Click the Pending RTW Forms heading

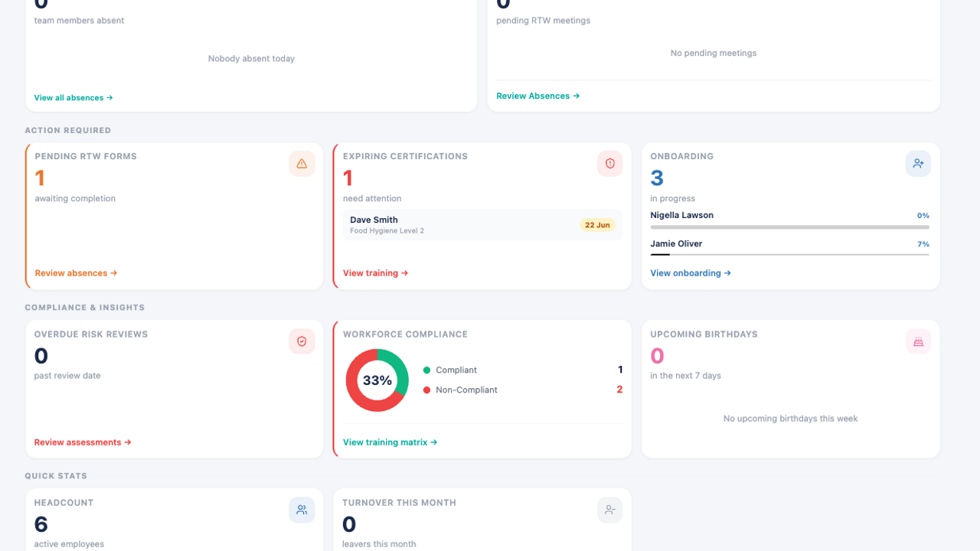(x=86, y=156)
